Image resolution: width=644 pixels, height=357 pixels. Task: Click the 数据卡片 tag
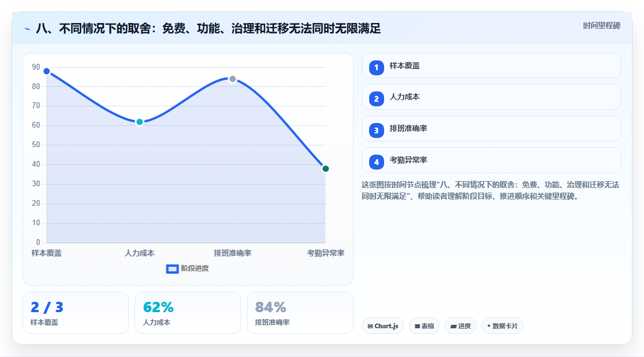tap(503, 326)
